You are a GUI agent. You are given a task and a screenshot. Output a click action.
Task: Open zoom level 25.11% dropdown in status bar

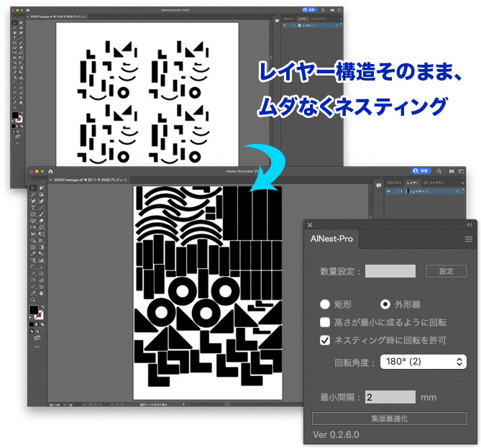pos(65,405)
